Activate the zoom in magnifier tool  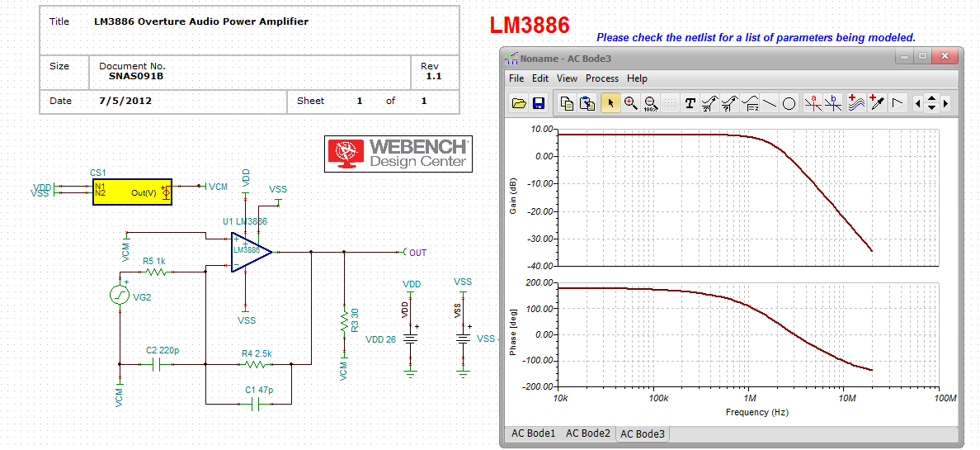630,103
